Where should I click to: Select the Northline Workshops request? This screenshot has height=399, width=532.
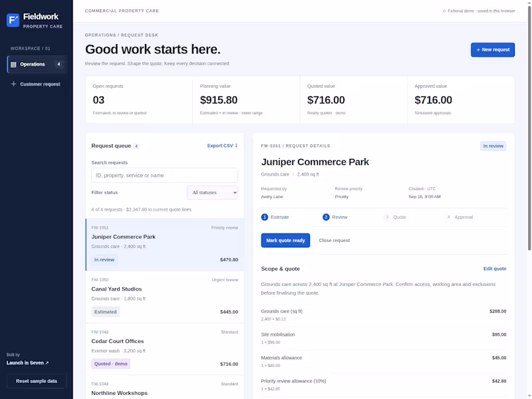pos(165,387)
